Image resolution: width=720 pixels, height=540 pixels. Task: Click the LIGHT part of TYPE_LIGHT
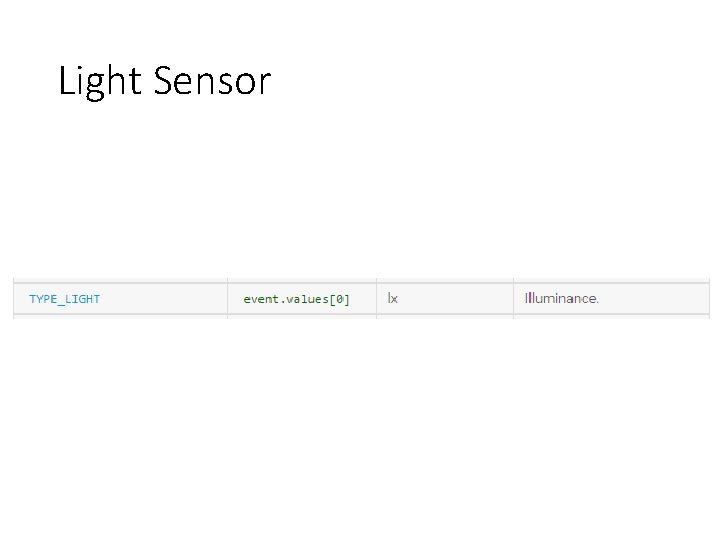coord(83,299)
